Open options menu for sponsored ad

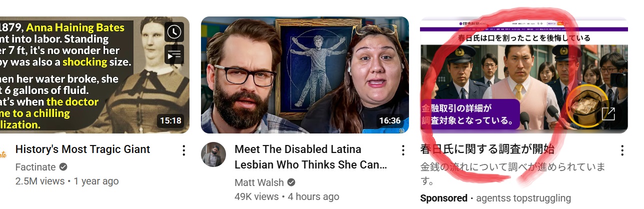click(622, 150)
